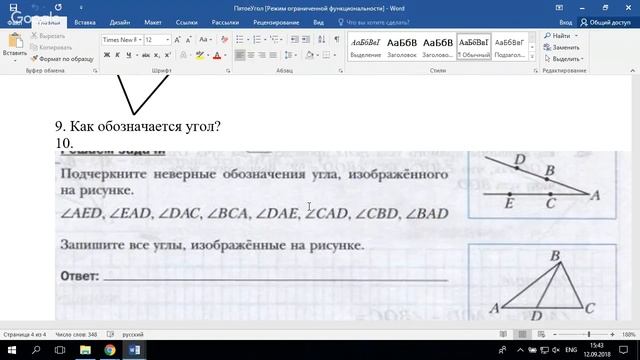Open the Макет tab
Screen dimensions: 640x360
coord(153,22)
